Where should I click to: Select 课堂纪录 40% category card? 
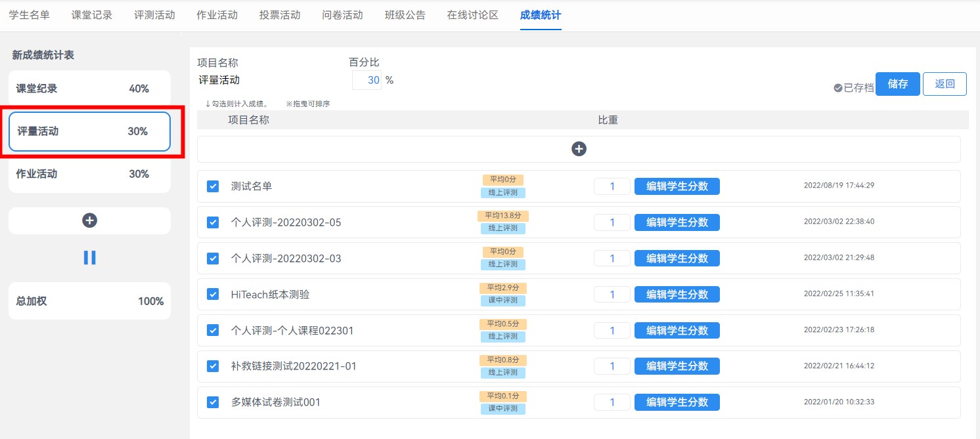pyautogui.click(x=89, y=89)
